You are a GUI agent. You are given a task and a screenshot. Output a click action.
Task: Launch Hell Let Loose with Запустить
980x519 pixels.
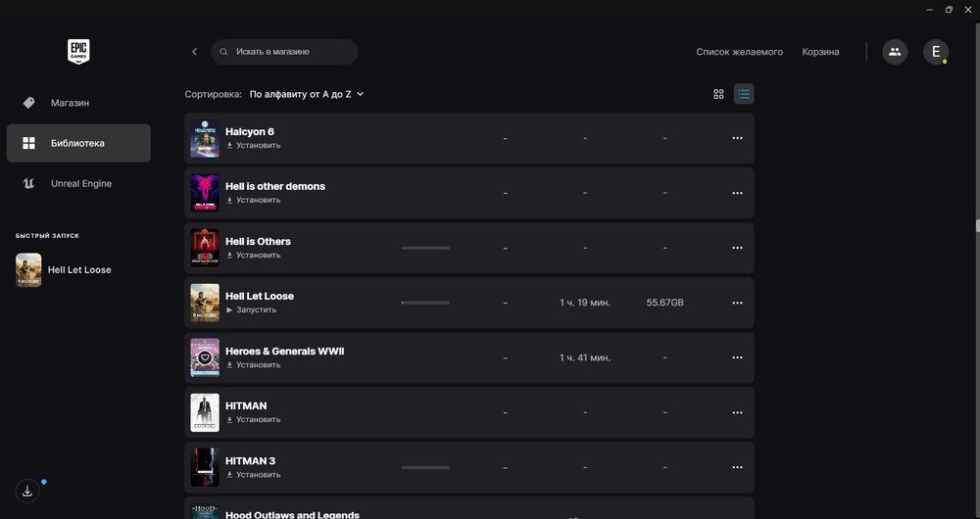tap(252, 309)
